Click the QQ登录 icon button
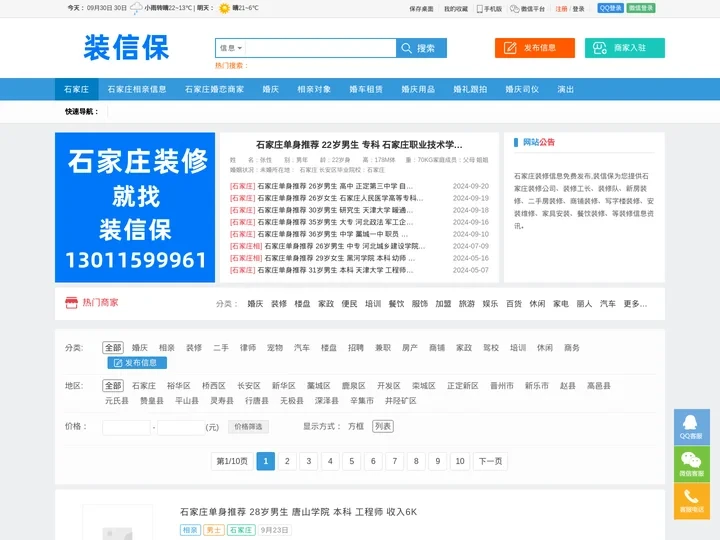This screenshot has width=720, height=540. (x=610, y=8)
